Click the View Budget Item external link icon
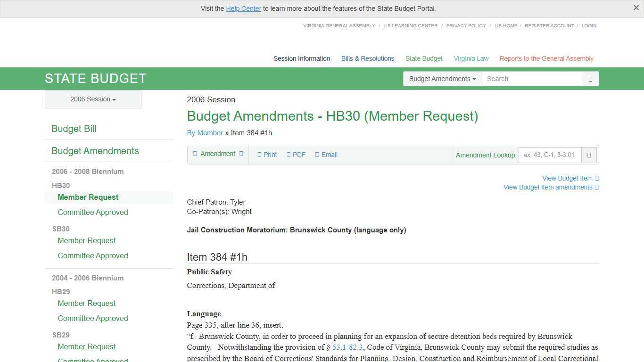 [596, 178]
